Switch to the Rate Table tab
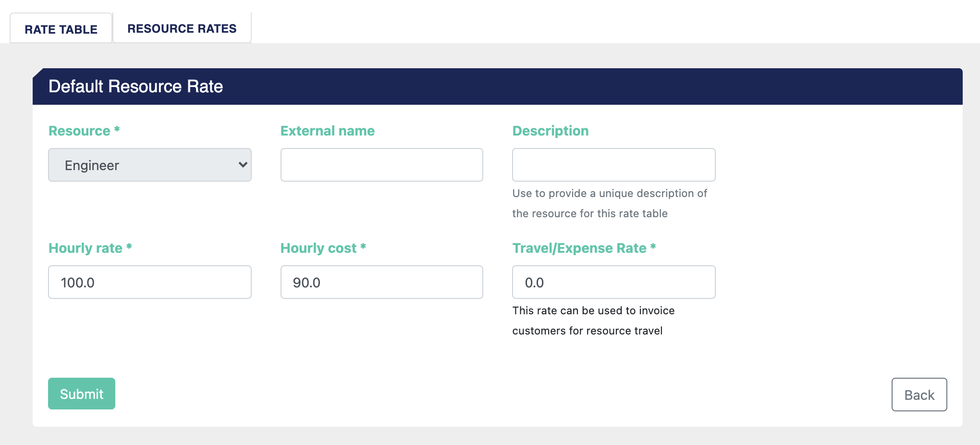Screen dimensions: 980x445 point(61,29)
